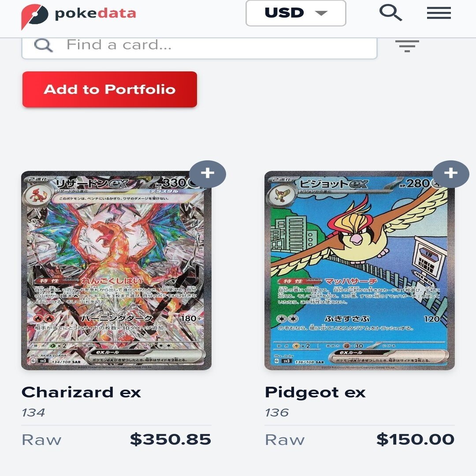Click the magnifier inside Find a card field
Screen dimensions: 476x476
click(43, 45)
